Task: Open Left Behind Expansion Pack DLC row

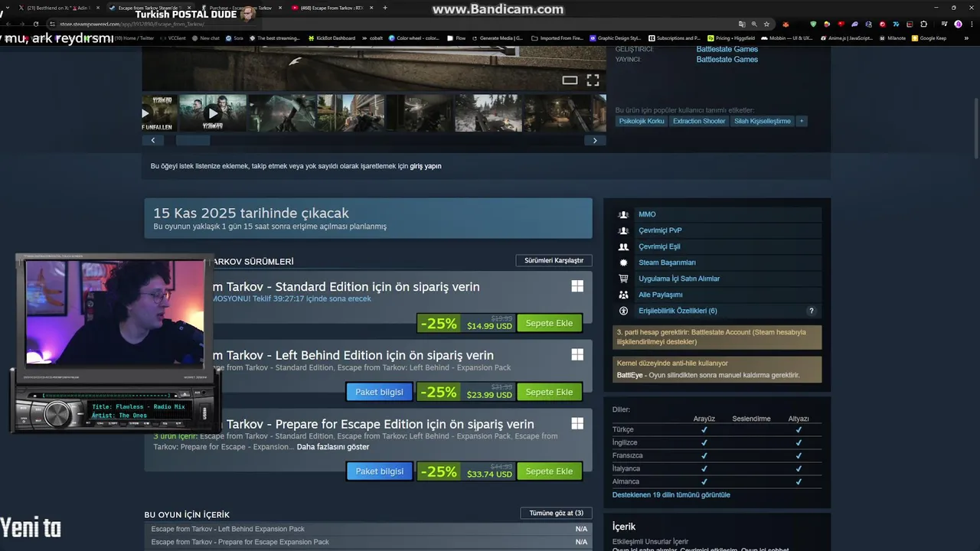Action: pyautogui.click(x=369, y=529)
